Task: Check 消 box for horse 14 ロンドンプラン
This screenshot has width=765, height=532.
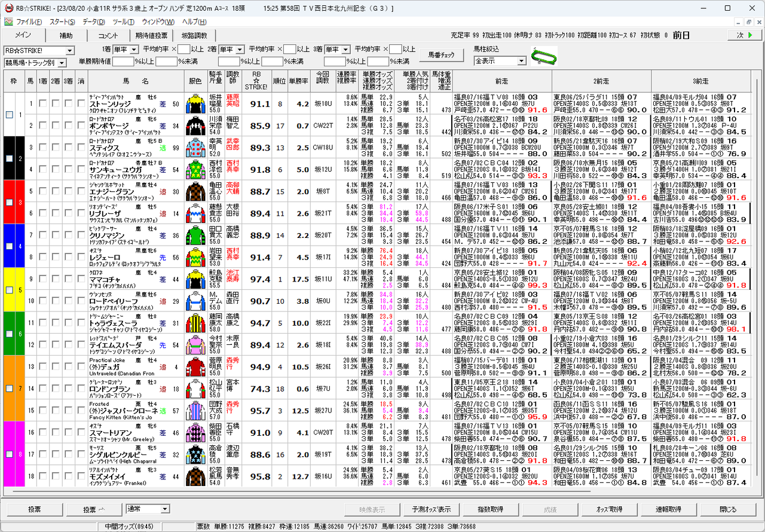Action: [x=81, y=389]
